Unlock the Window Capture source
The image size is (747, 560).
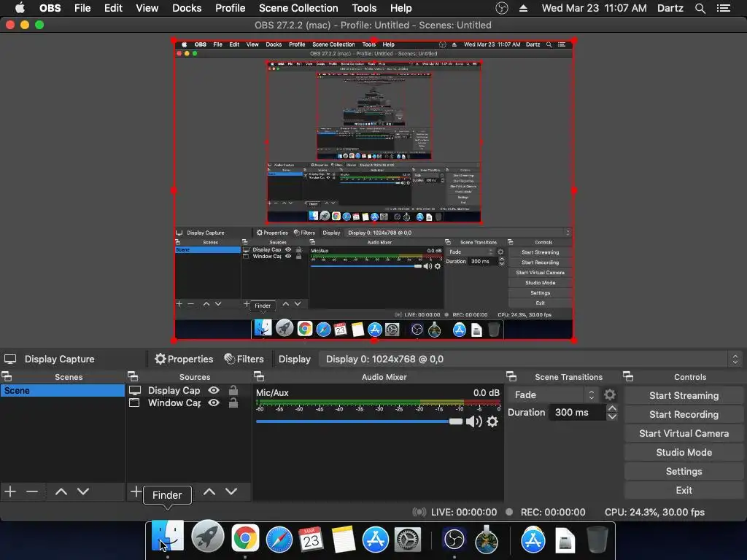(x=233, y=402)
